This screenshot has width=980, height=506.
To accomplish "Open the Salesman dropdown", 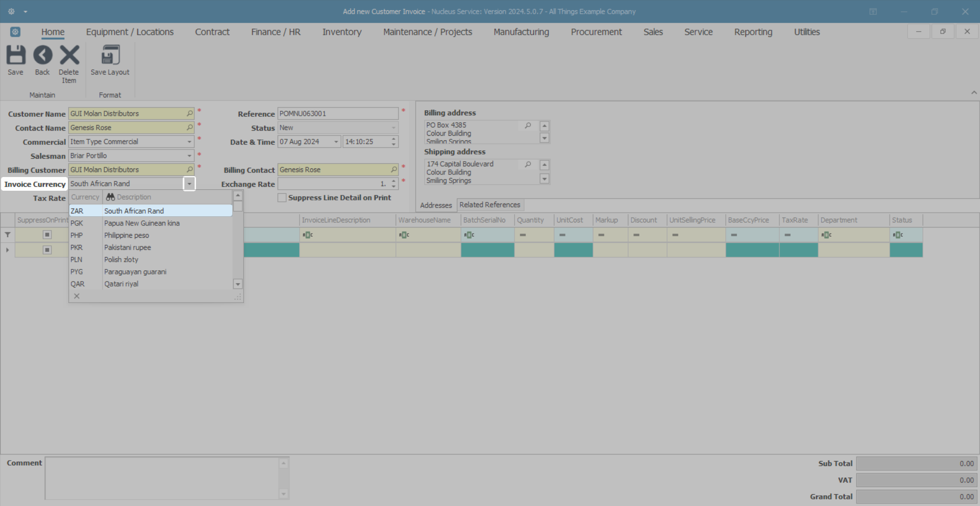I will [x=189, y=156].
